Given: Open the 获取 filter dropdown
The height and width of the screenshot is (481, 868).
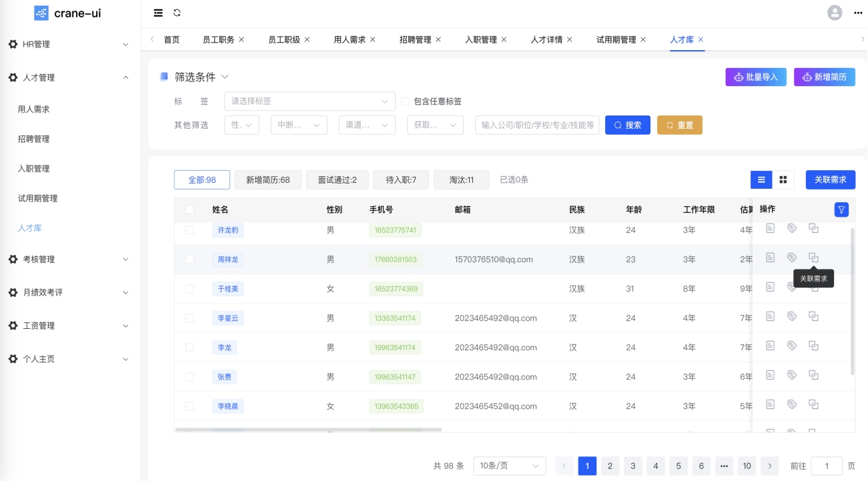Looking at the screenshot, I should pos(435,125).
